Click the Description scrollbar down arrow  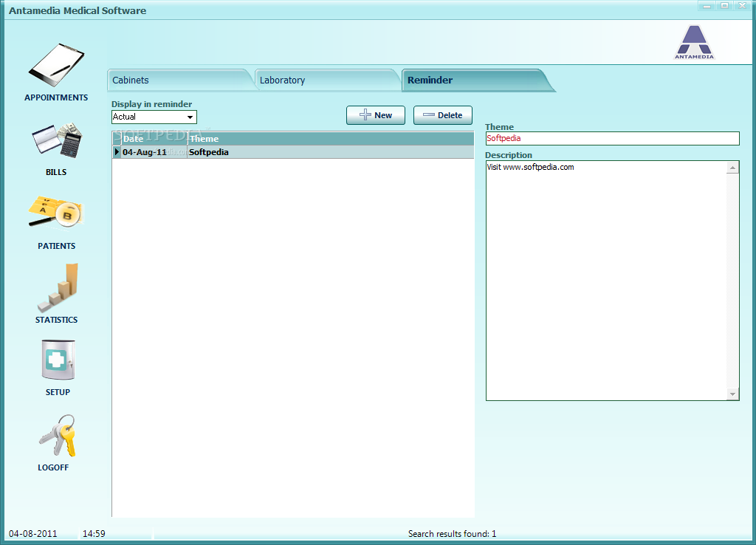(x=733, y=394)
